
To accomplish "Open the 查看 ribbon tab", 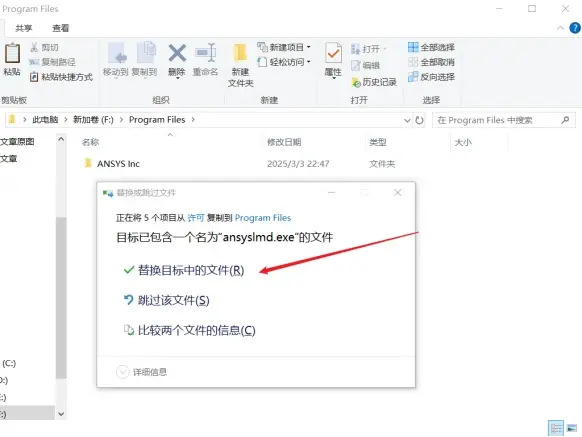I will coord(61,28).
